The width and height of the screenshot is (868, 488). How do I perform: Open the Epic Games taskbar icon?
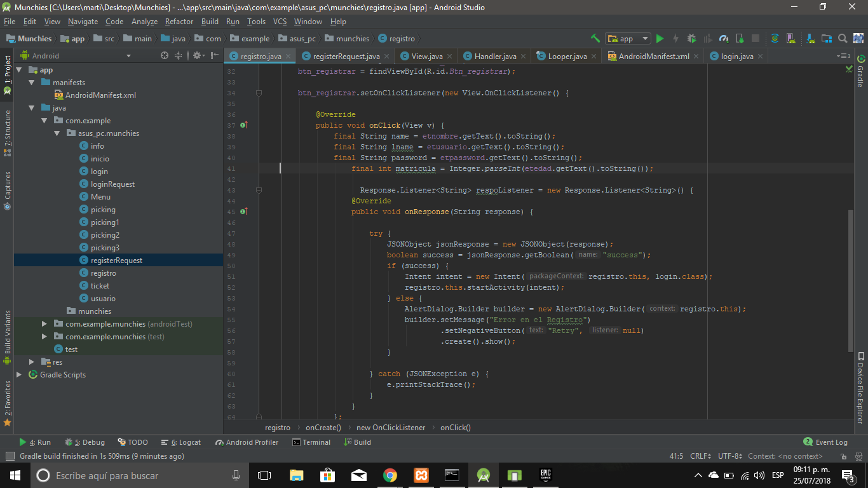pyautogui.click(x=545, y=475)
